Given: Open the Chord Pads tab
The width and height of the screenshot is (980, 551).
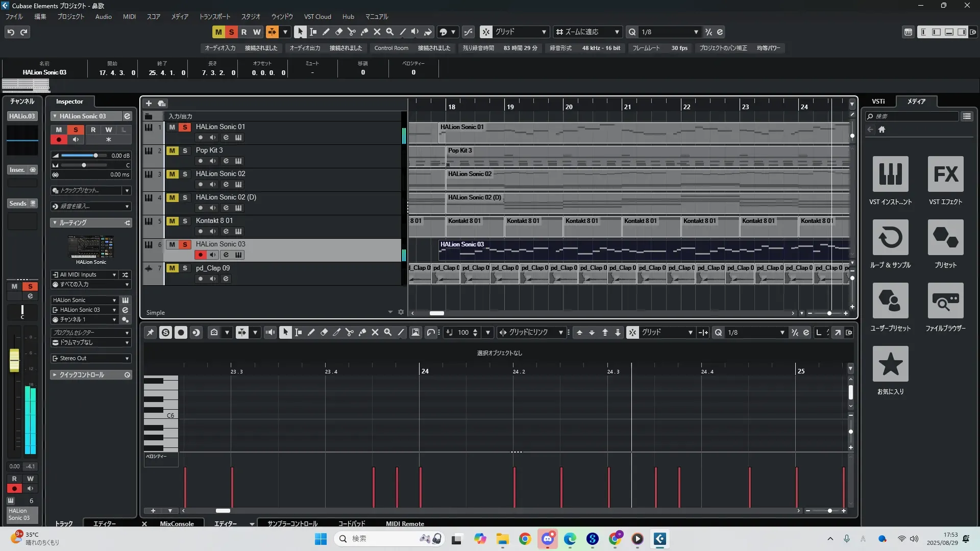Looking at the screenshot, I should [352, 523].
